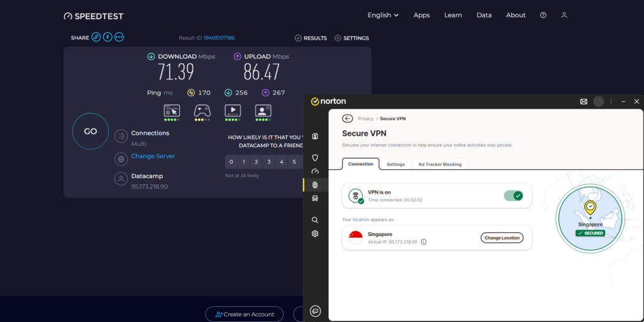This screenshot has width=644, height=322.
Task: Open the RESULTS page link
Action: point(311,38)
